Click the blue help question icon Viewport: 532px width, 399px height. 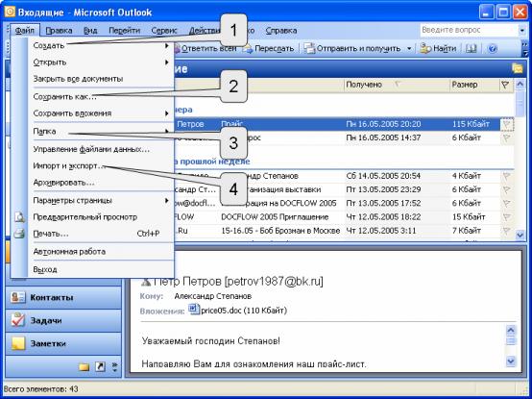click(492, 49)
